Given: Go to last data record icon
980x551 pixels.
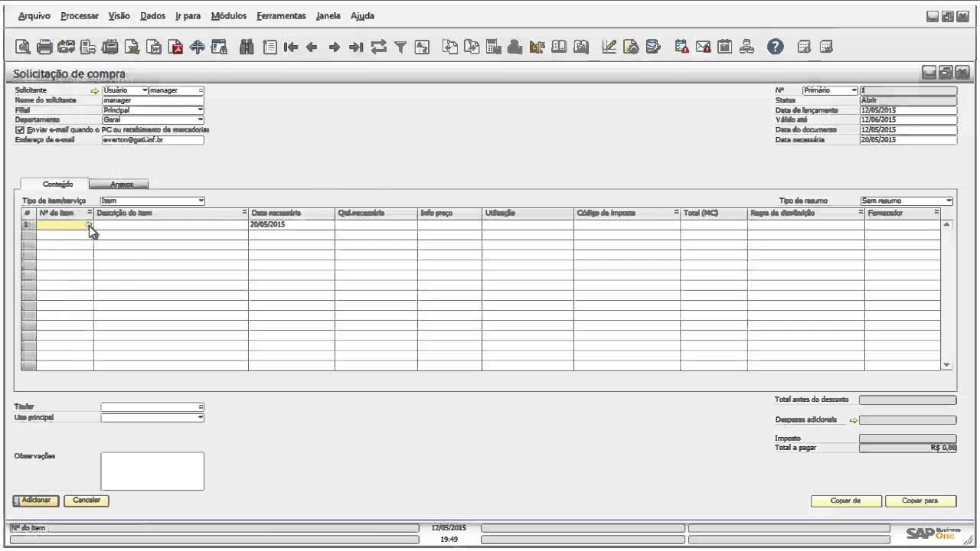Looking at the screenshot, I should [x=356, y=47].
